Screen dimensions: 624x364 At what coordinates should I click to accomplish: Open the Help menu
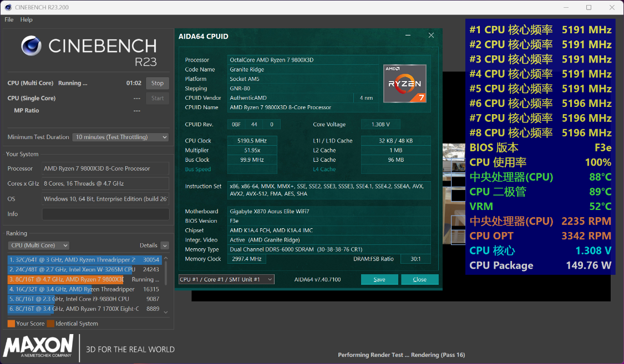tap(26, 19)
